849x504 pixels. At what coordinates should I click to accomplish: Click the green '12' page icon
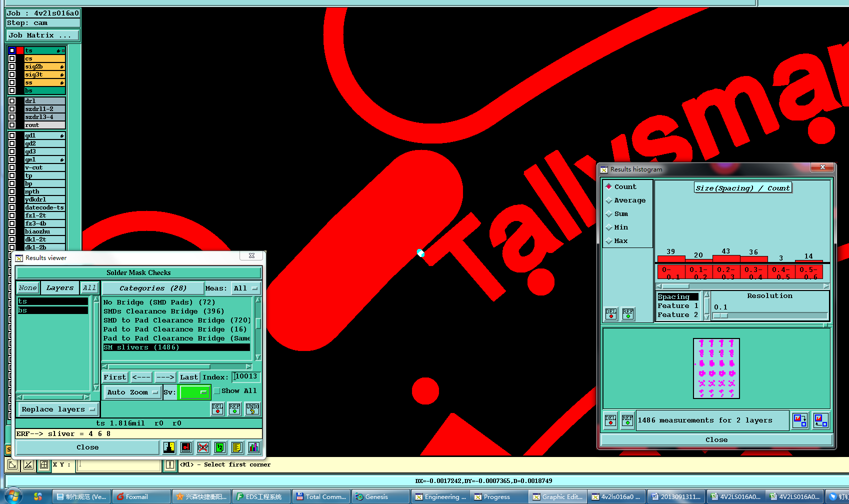tap(220, 447)
